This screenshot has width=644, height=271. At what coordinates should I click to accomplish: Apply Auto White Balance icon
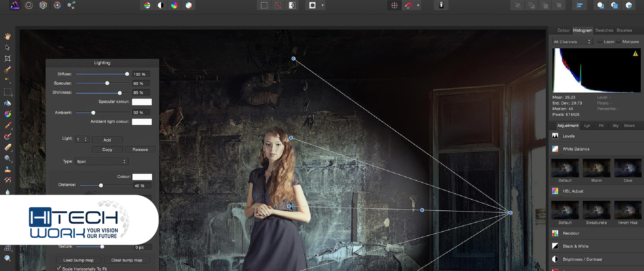[x=188, y=5]
